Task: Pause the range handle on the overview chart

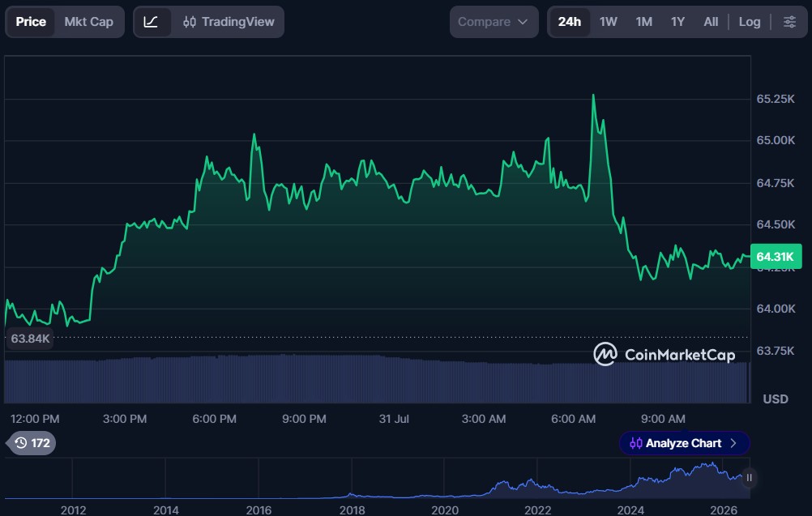Action: click(x=750, y=478)
